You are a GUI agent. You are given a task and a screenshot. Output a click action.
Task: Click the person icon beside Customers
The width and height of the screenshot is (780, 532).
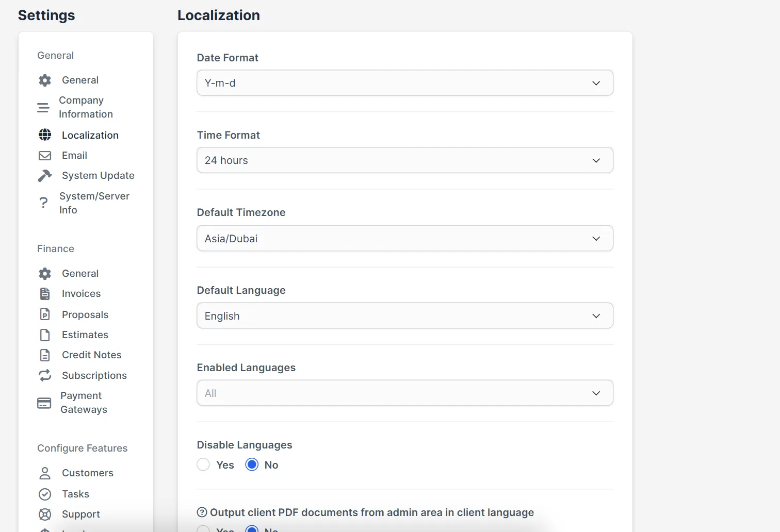point(45,473)
